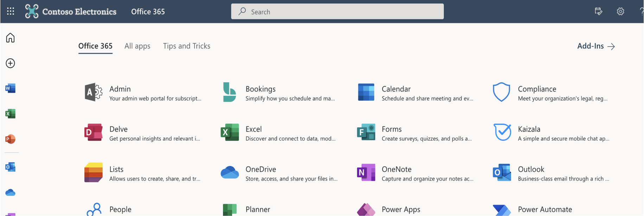Click 'Your admin web portal for subscript...' text
This screenshot has width=644, height=216.
[x=155, y=99]
